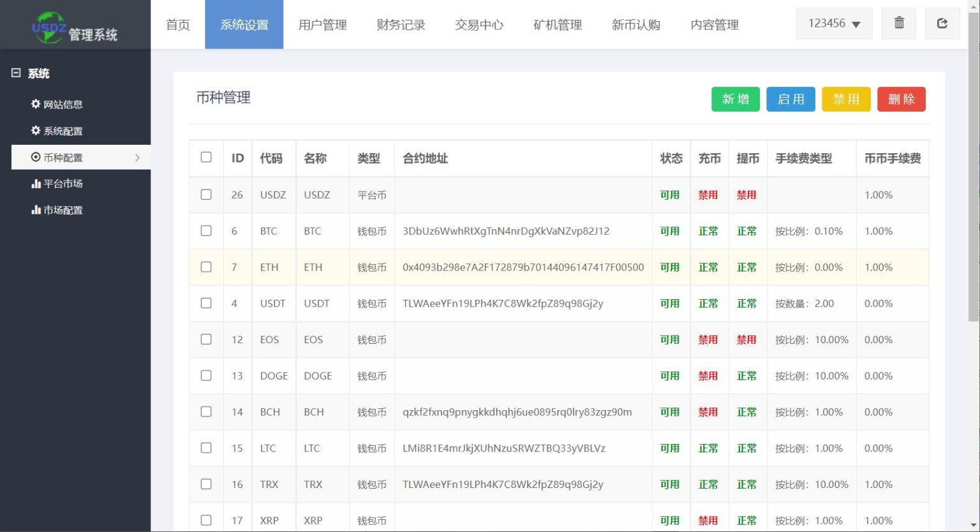Open 市场配置 in sidebar
Screen dimensions: 980x532
pyautogui.click(x=63, y=210)
